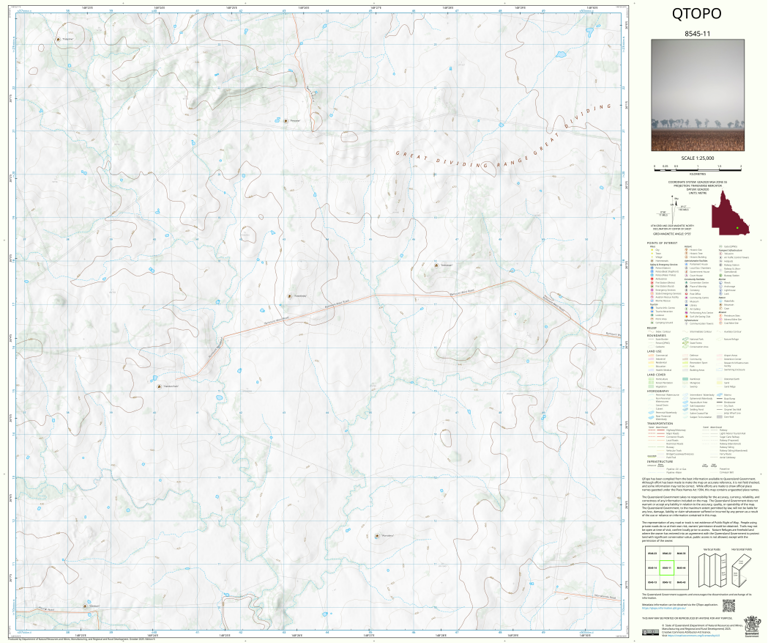
Task: Click the City symbol in the legend
Action: coord(652,250)
